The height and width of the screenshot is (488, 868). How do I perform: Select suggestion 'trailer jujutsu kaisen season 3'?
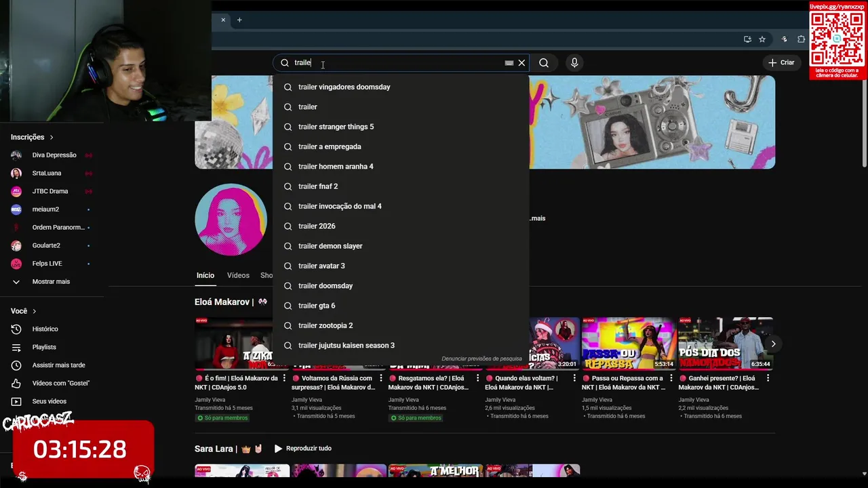(401, 345)
